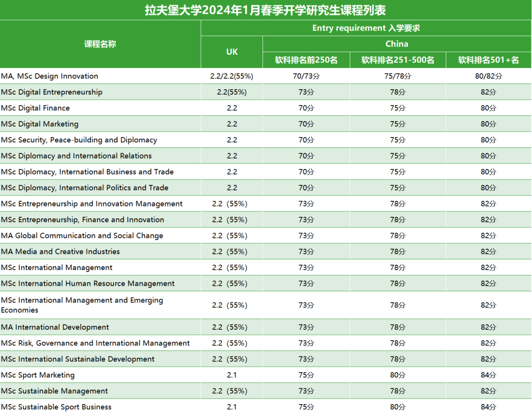This screenshot has width=532, height=414.
Task: Select MSc Diplomacy and International Relations
Action: (76, 156)
